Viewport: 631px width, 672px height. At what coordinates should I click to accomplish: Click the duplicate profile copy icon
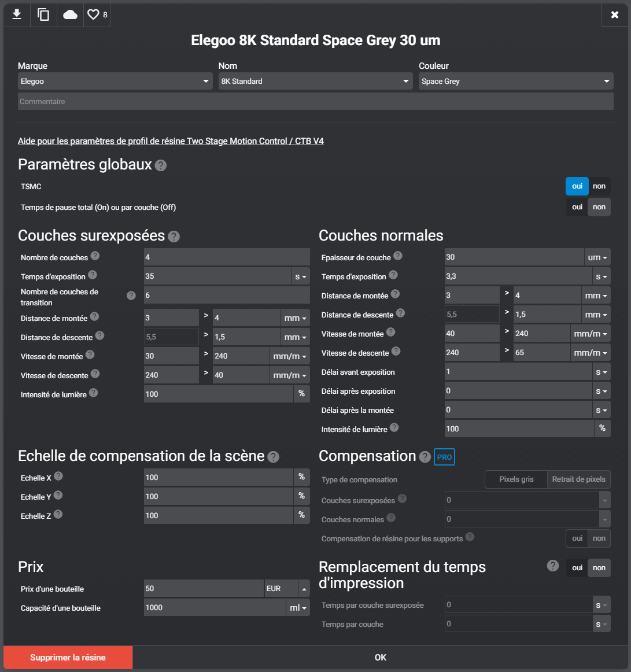(43, 14)
